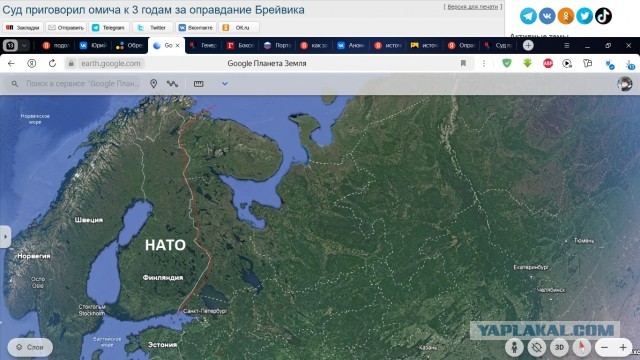Share article via OK.ru button
Screen dimensions: 640x360
point(239,27)
